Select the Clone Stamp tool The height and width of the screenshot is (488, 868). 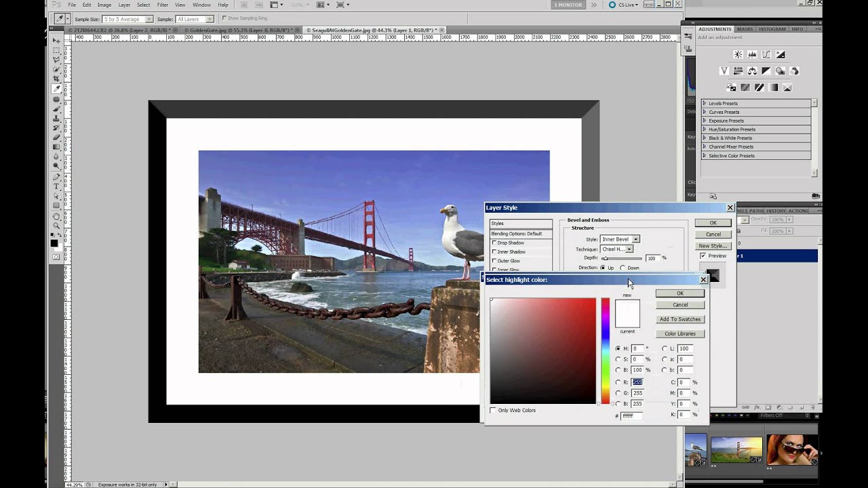(x=57, y=118)
